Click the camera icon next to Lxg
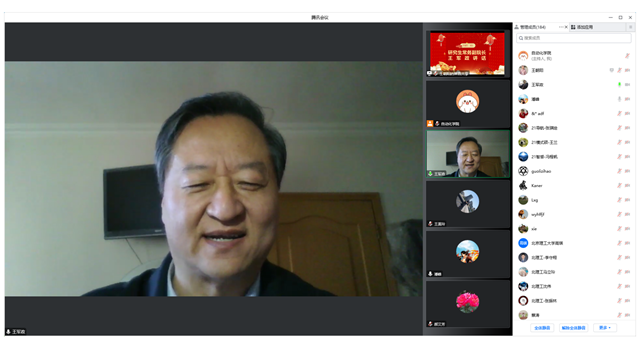 [627, 200]
